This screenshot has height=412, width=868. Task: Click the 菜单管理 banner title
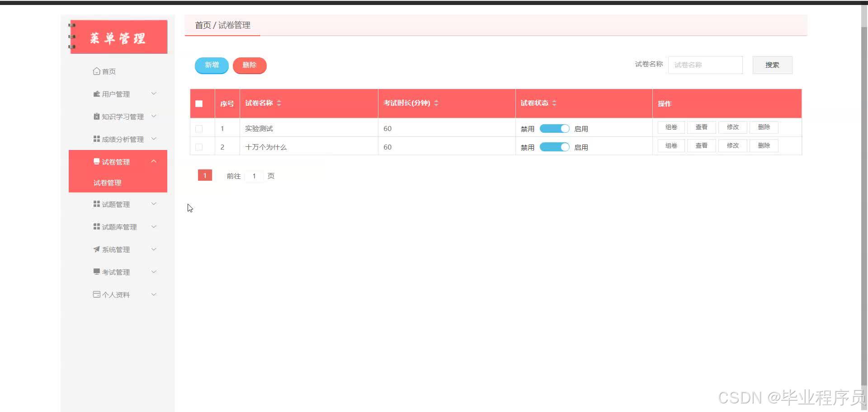pos(118,38)
